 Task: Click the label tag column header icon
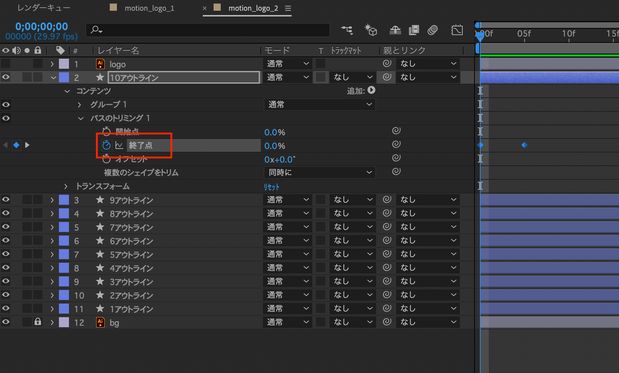(x=60, y=50)
